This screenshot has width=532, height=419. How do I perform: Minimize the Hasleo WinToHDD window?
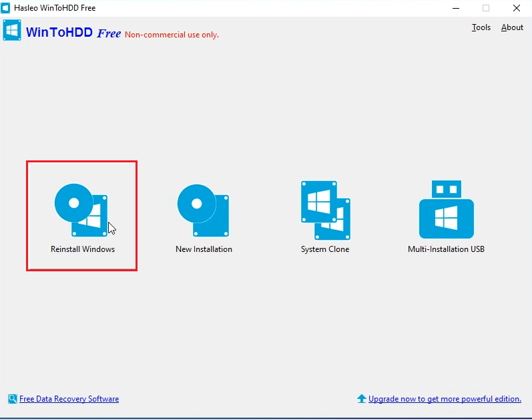[x=456, y=8]
